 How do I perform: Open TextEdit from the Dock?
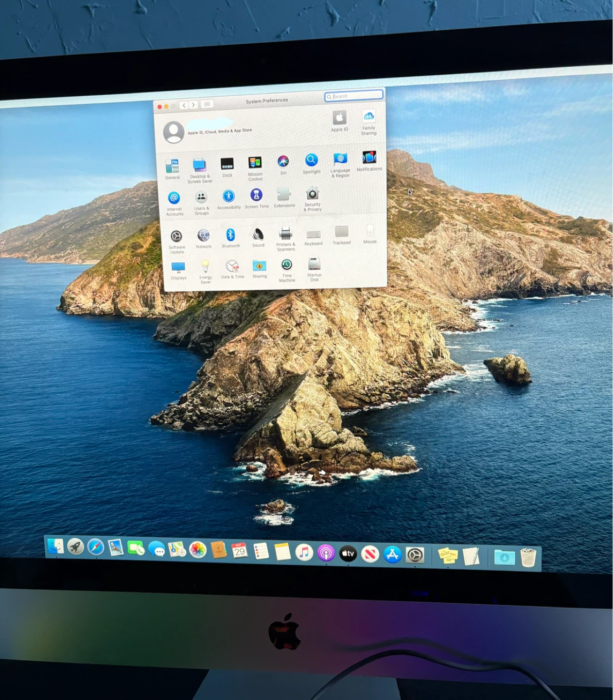(471, 557)
